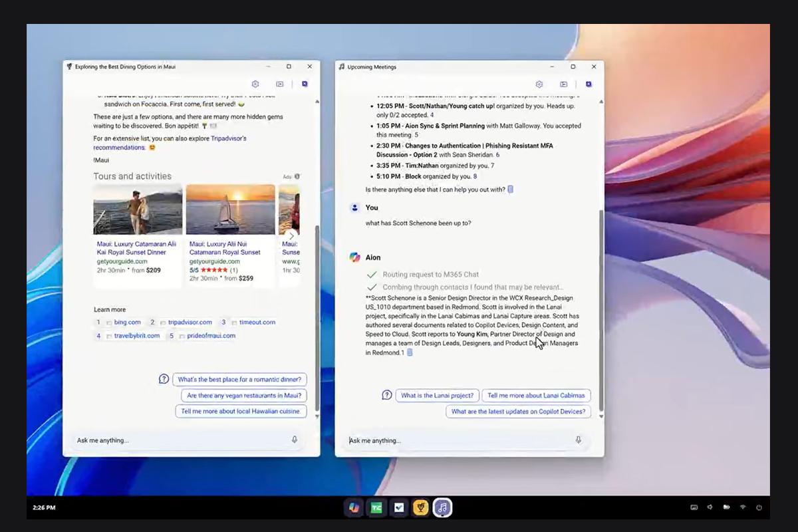Open Copilot icon in the taskbar

coord(354,508)
